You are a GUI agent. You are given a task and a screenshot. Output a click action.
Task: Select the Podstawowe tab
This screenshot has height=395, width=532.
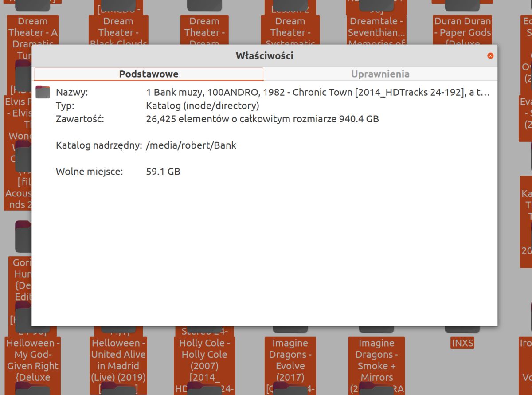pyautogui.click(x=149, y=74)
